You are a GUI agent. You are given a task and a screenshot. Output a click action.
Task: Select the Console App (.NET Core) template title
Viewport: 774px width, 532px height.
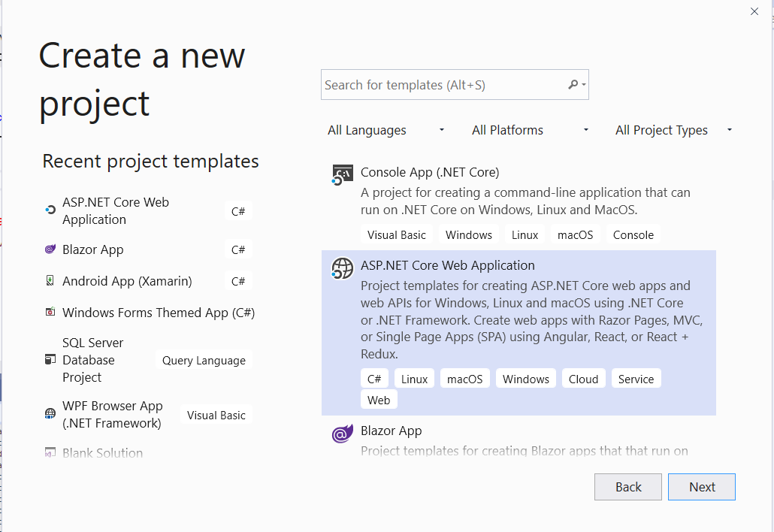click(430, 172)
